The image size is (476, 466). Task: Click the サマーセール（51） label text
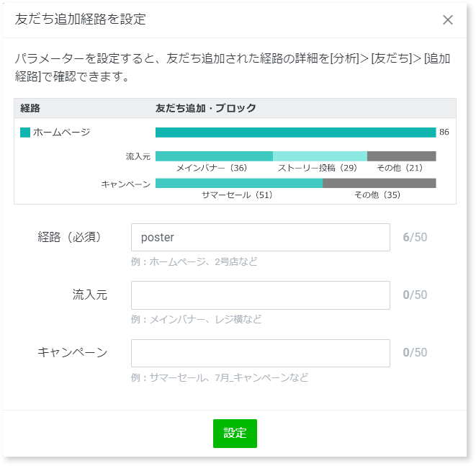click(x=237, y=195)
